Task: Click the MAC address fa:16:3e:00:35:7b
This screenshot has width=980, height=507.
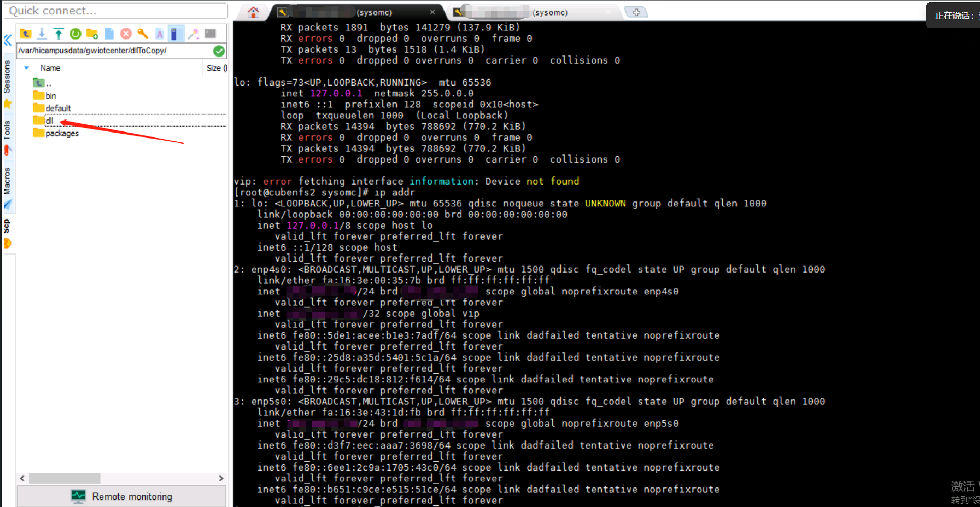Action: [x=371, y=280]
